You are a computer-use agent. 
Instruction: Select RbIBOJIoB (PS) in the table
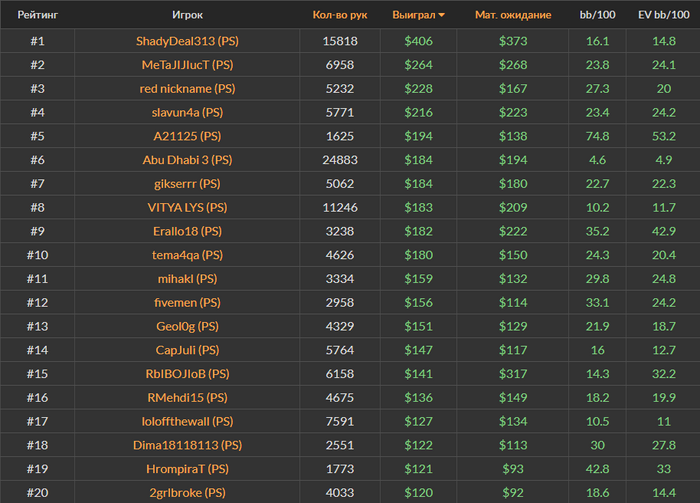(x=187, y=374)
